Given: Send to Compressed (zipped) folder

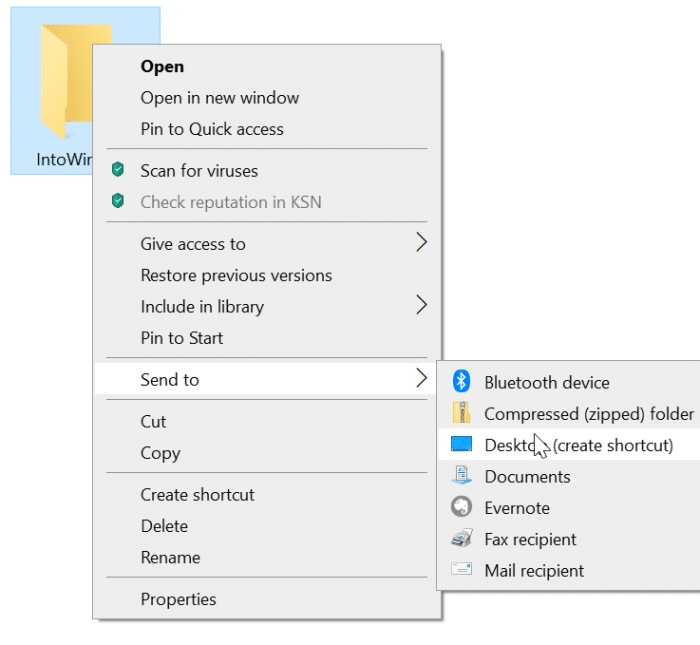Looking at the screenshot, I should (569, 414).
